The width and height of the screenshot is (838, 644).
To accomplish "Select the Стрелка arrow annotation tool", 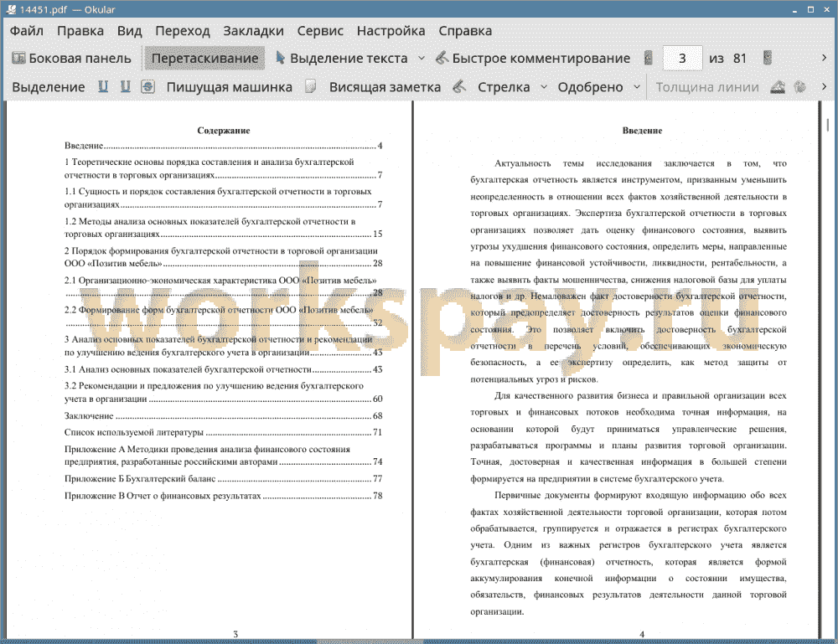I will point(504,87).
